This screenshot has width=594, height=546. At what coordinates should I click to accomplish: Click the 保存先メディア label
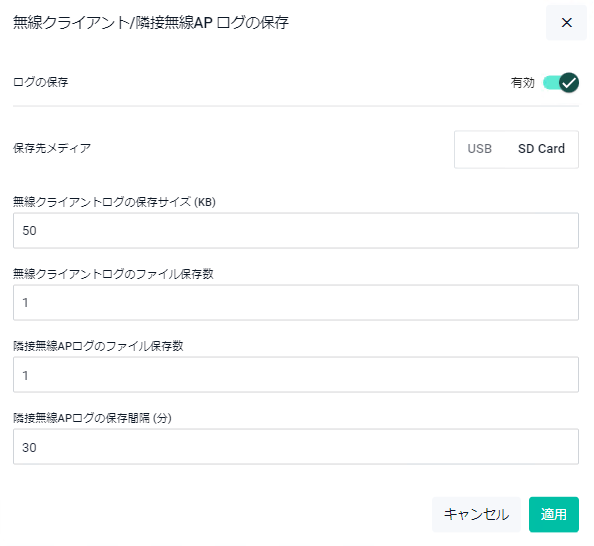click(52, 148)
